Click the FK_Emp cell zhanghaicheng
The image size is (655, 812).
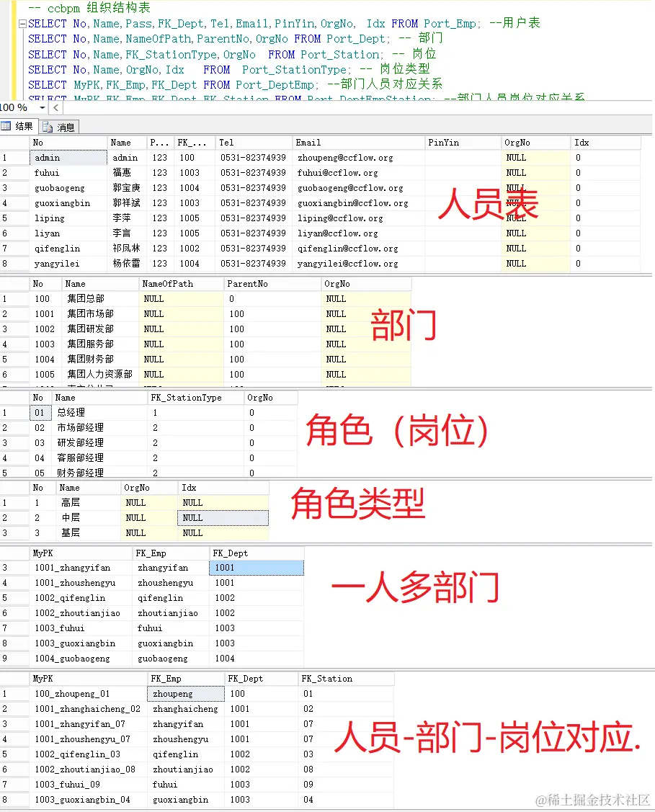(185, 709)
